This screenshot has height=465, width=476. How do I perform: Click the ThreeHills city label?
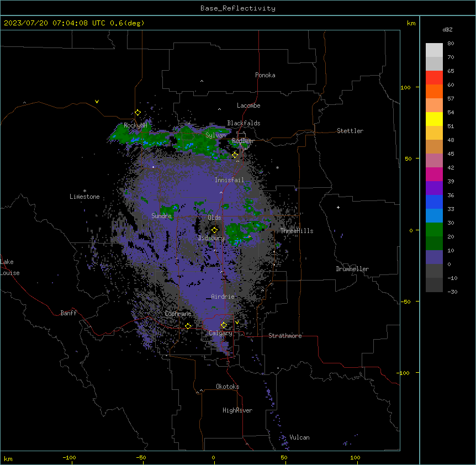[x=297, y=231]
